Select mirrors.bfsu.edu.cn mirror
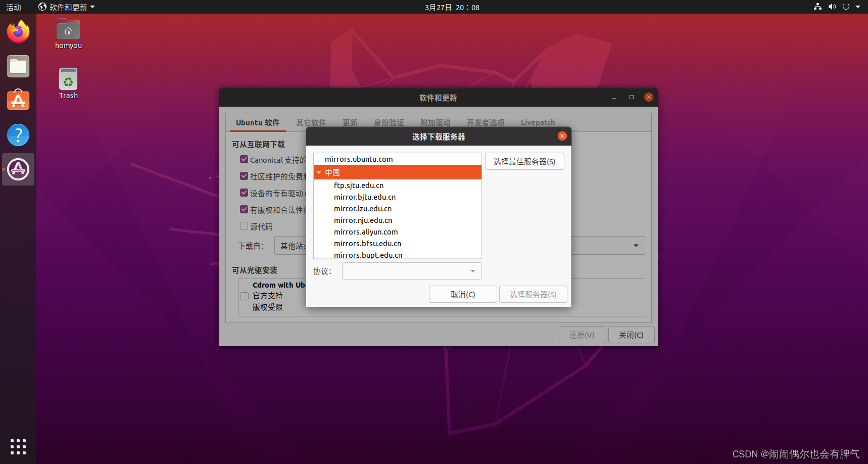The image size is (868, 464). pyautogui.click(x=397, y=244)
